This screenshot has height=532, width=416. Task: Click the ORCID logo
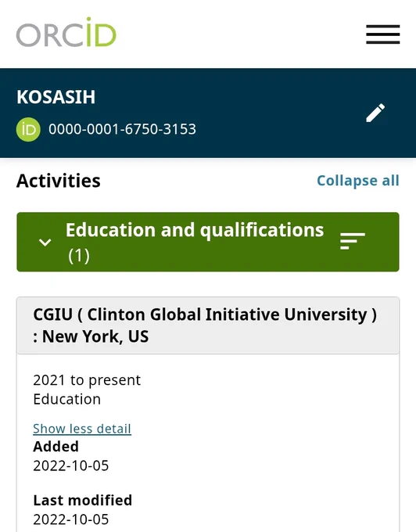pyautogui.click(x=66, y=32)
